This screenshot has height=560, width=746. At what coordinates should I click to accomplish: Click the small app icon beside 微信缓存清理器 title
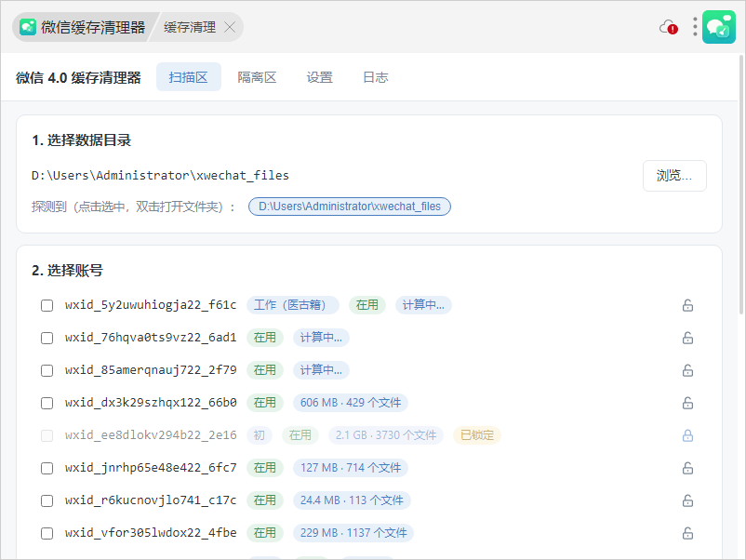(28, 27)
